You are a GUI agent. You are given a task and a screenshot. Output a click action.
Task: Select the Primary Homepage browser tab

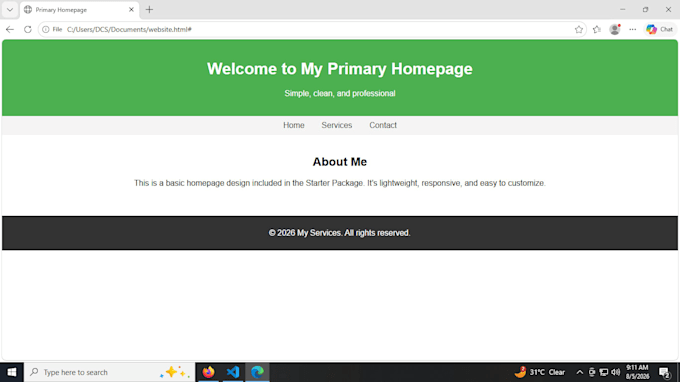tap(79, 10)
